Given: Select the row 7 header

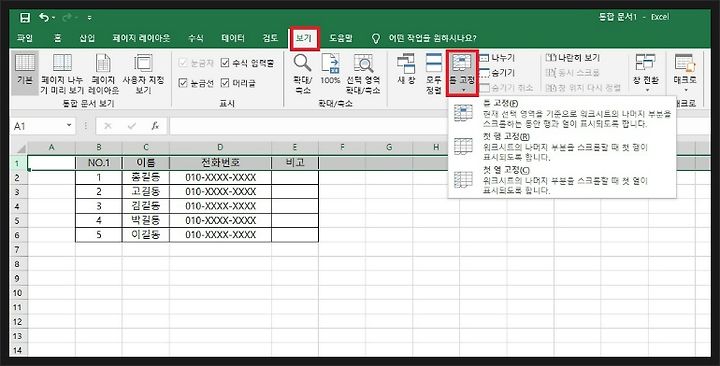Looking at the screenshot, I should point(18,249).
